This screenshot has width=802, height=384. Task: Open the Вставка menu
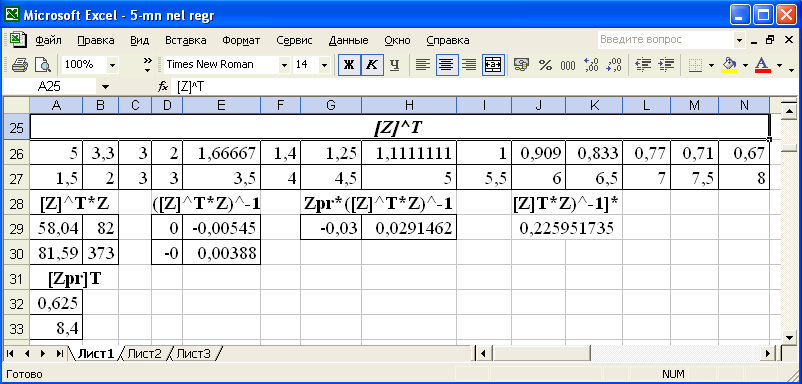186,40
